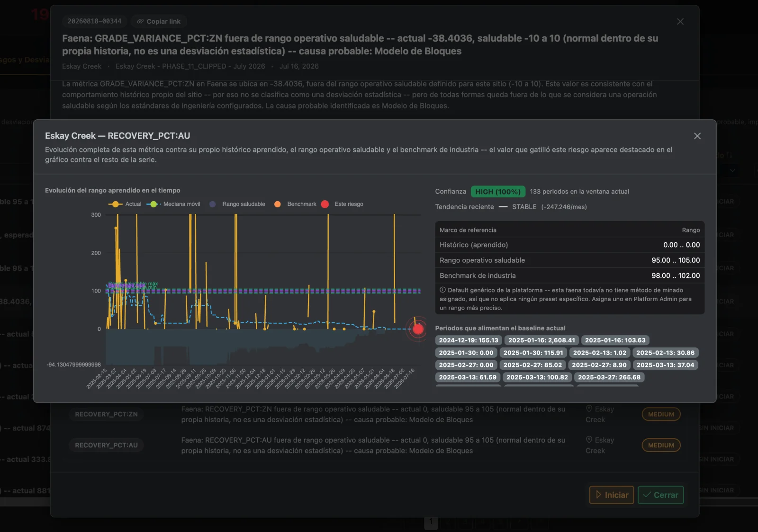The height and width of the screenshot is (532, 758).
Task: Click the red Este riesgo legend dot
Action: tap(325, 204)
